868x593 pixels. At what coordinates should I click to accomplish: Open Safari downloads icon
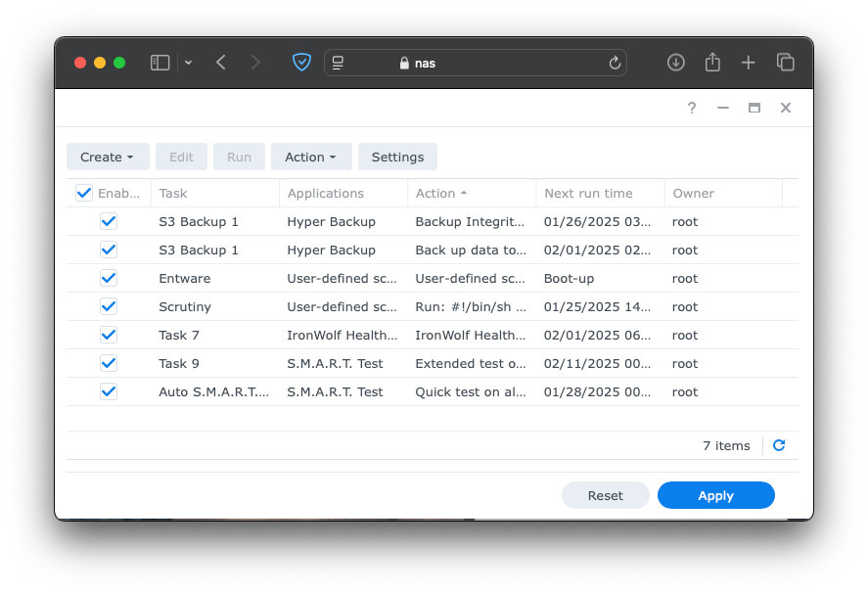[675, 63]
